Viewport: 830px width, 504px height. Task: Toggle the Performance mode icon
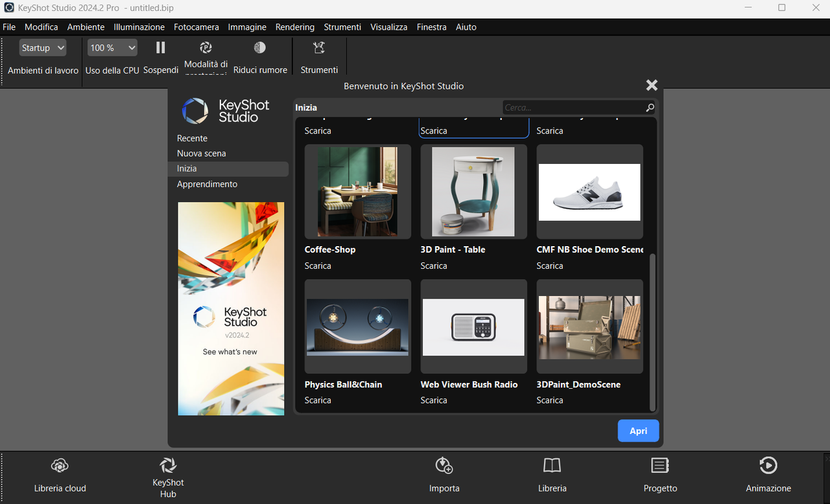click(x=206, y=47)
